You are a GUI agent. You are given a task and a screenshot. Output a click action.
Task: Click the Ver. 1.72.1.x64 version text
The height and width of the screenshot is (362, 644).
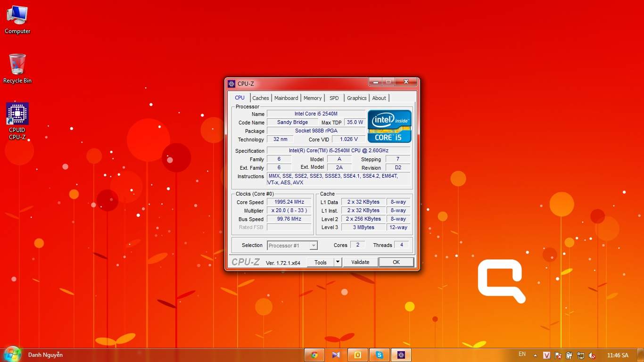[x=283, y=263]
